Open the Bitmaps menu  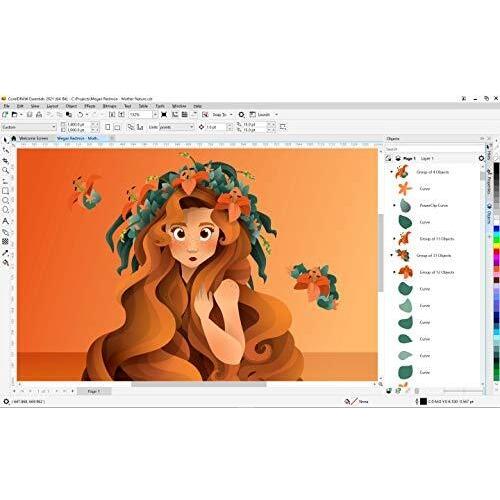(109, 106)
